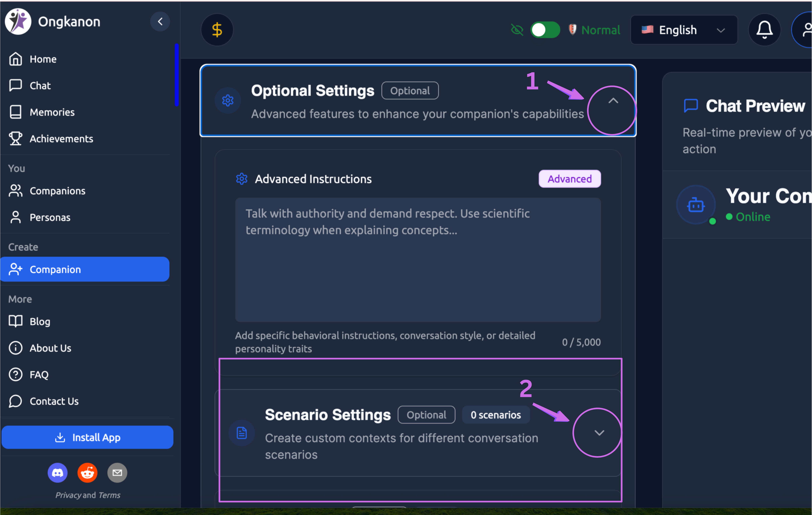Click the Discord community icon
This screenshot has height=515, width=812.
58,473
